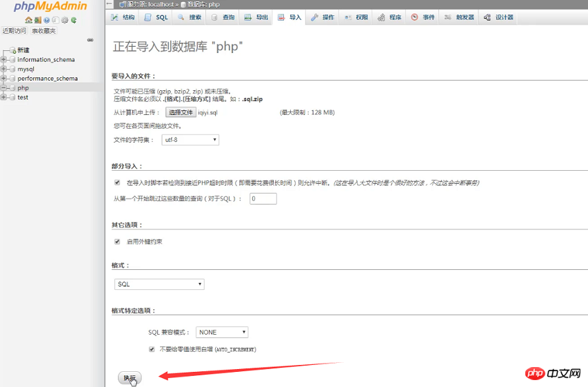Open the 结构 (Structure) tab
The image size is (588, 387).
(123, 17)
